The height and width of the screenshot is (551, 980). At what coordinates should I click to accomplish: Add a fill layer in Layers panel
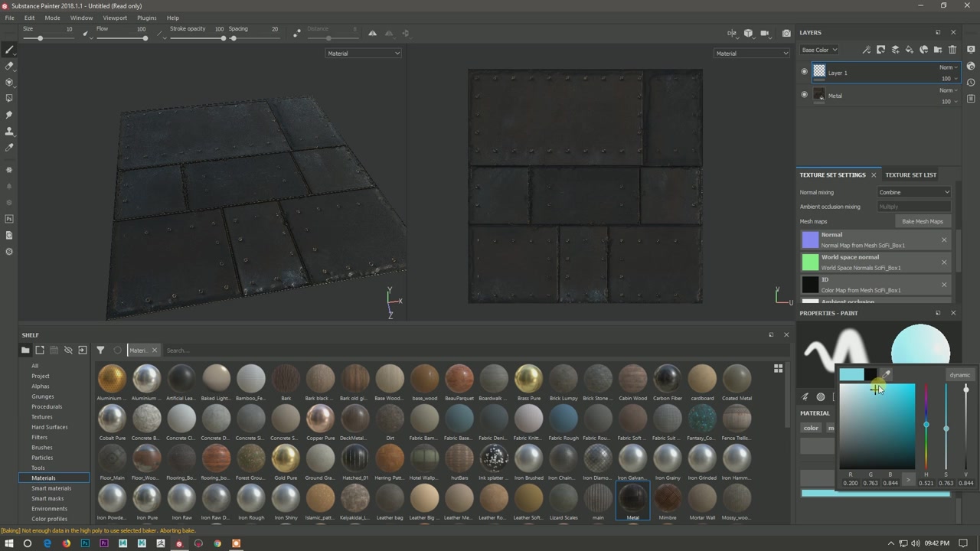coord(910,50)
